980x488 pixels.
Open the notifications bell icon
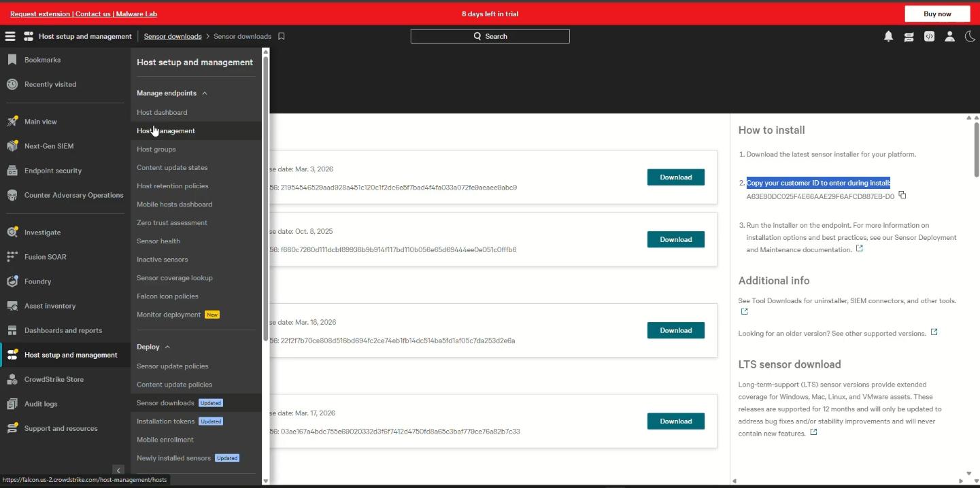(x=888, y=37)
